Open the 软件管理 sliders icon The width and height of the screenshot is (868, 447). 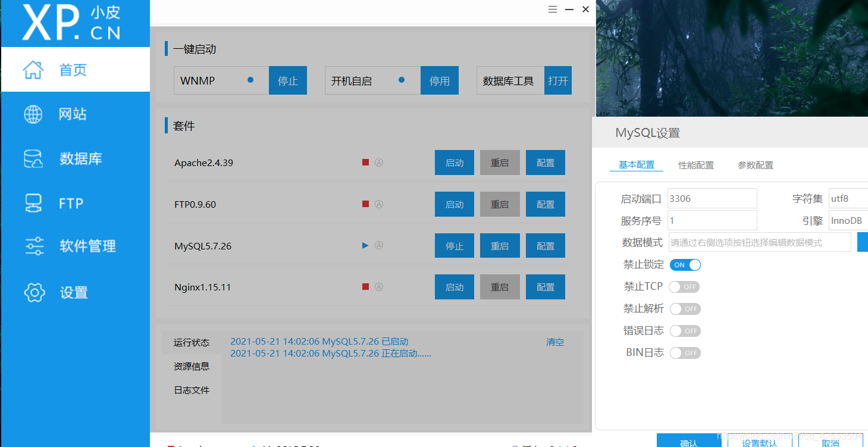(34, 246)
